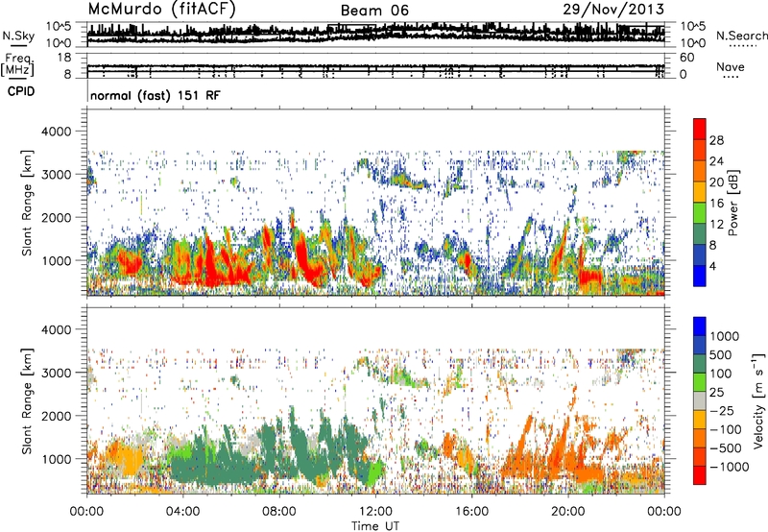Click the 500 tick on Velocity color scale
The width and height of the screenshot is (768, 532).
(721, 354)
